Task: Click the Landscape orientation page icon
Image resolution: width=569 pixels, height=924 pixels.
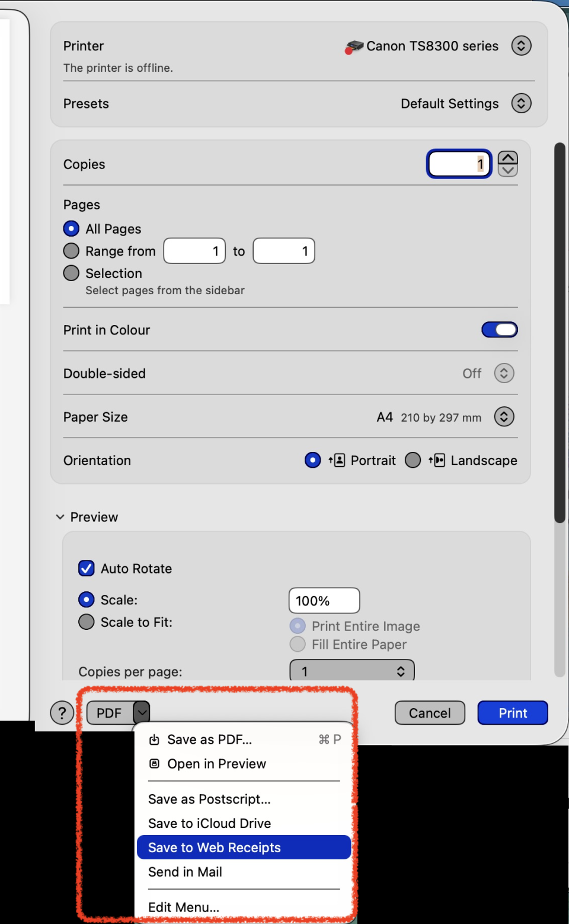Action: pyautogui.click(x=437, y=460)
